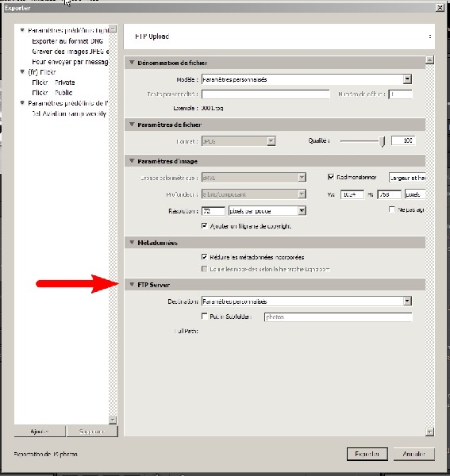Collapse the (fr) Flickr preset folder triangle
The width and height of the screenshot is (450, 476).
(x=22, y=71)
